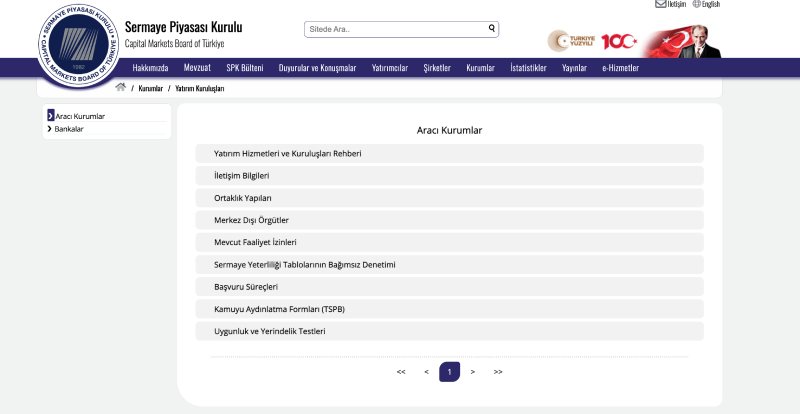
Task: Open Merkez Dışı Örgütler row
Action: tap(449, 220)
